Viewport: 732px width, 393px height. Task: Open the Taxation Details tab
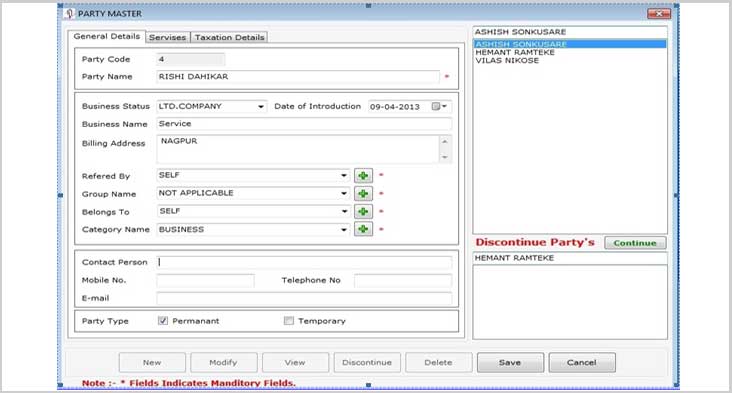[x=229, y=37]
